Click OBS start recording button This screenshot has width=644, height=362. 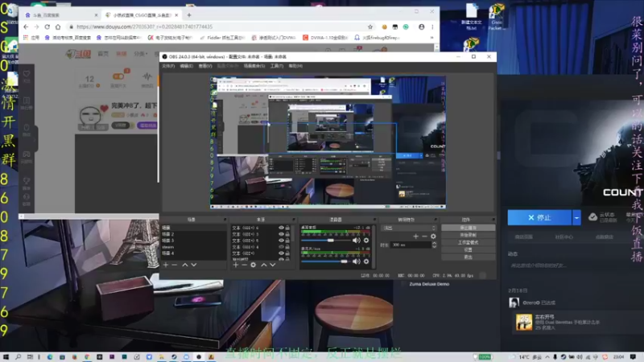tap(469, 235)
